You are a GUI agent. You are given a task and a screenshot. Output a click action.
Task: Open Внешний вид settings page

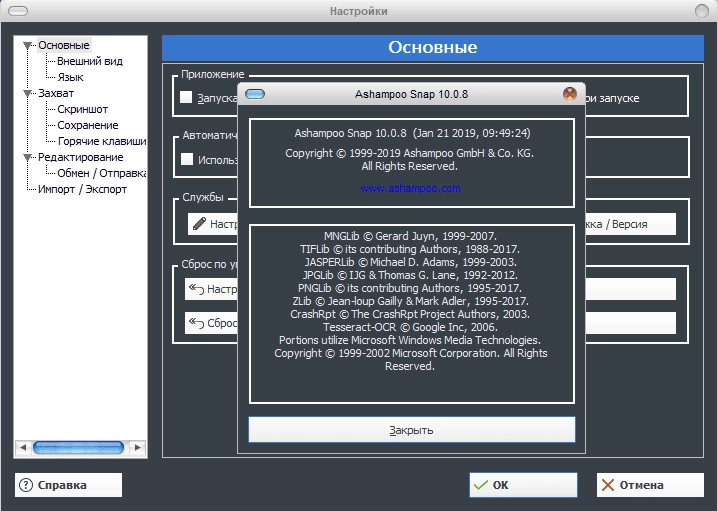(90, 61)
